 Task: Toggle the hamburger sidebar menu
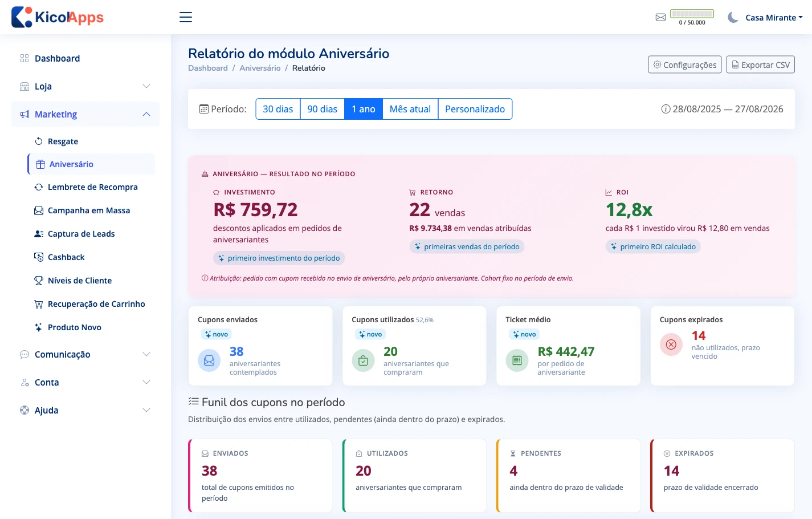186,17
